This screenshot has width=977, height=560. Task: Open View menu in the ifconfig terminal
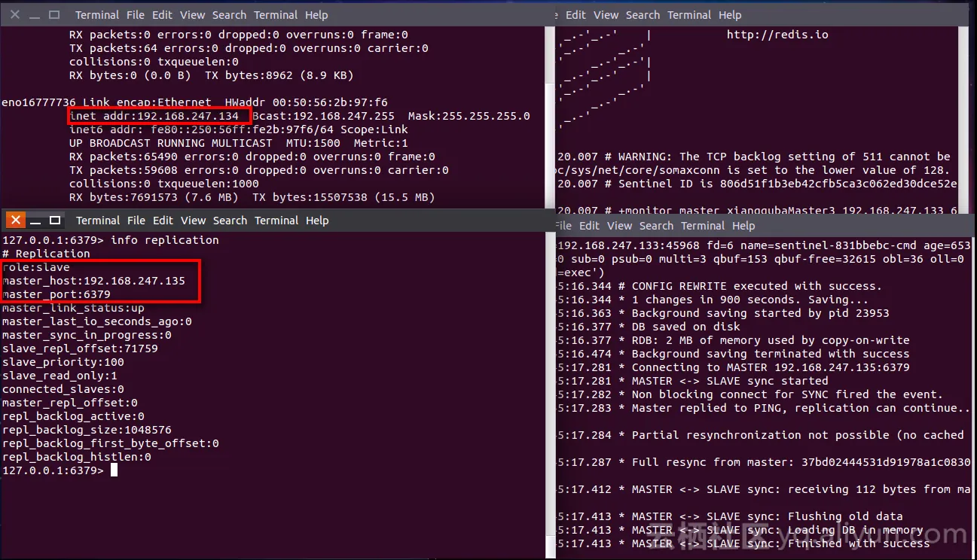coord(193,15)
